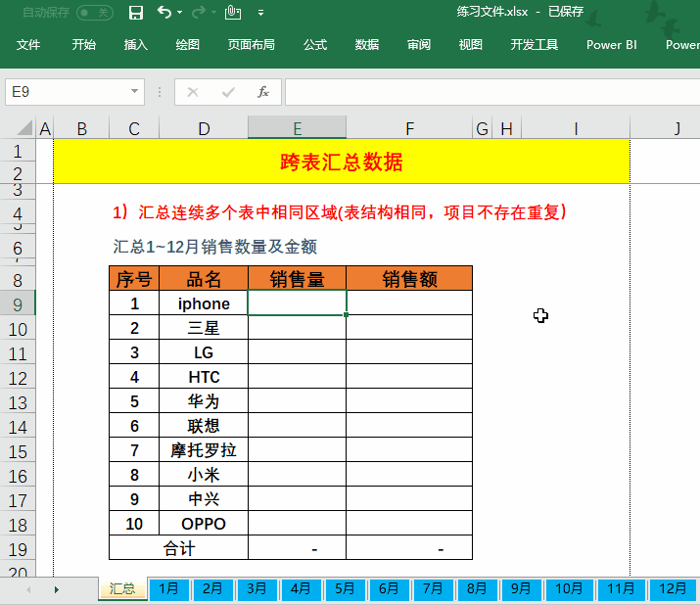Image resolution: width=700 pixels, height=605 pixels.
Task: Switch to the 8月 sheet tab
Action: (x=477, y=589)
